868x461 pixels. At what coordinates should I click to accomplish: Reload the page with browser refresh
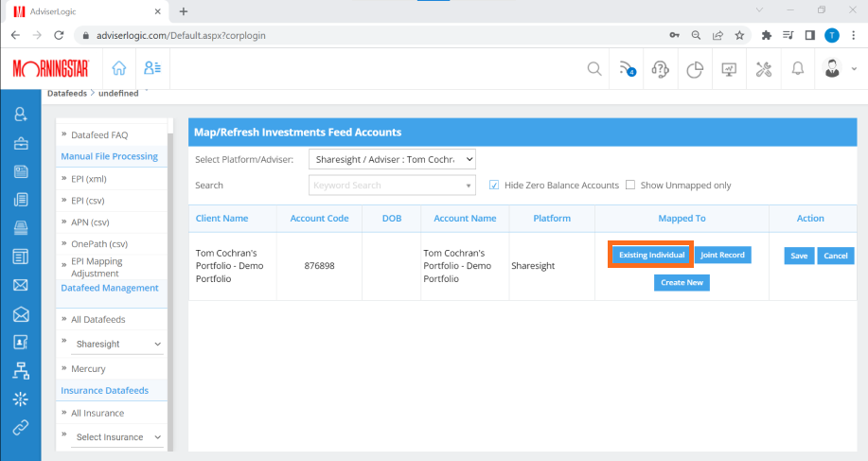tap(59, 35)
